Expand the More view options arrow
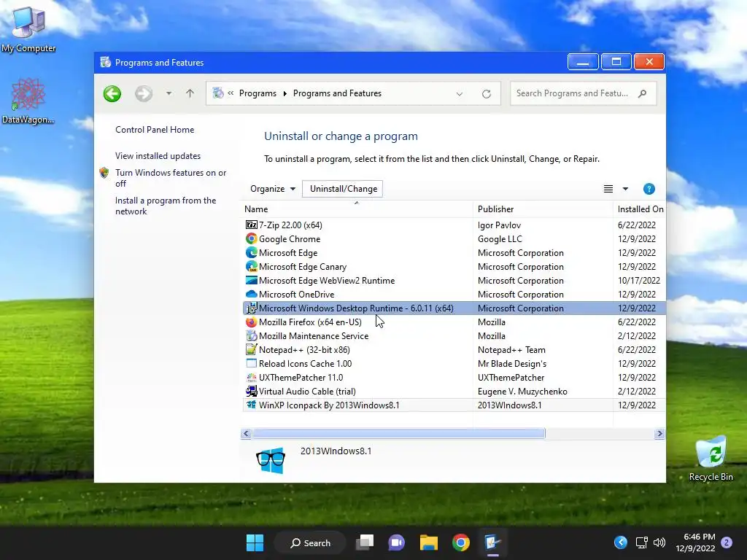The height and width of the screenshot is (560, 747). (625, 189)
